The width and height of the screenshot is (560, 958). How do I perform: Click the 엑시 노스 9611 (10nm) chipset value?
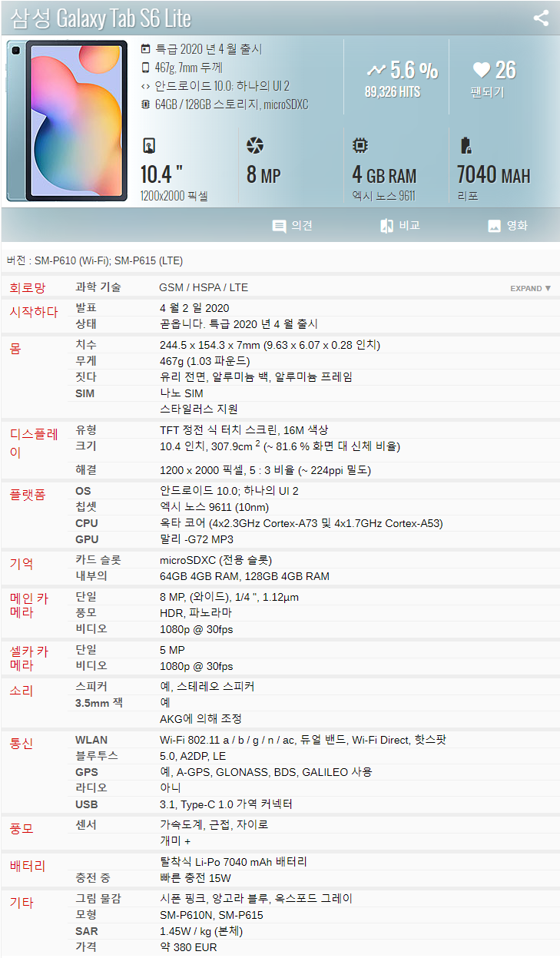[214, 507]
